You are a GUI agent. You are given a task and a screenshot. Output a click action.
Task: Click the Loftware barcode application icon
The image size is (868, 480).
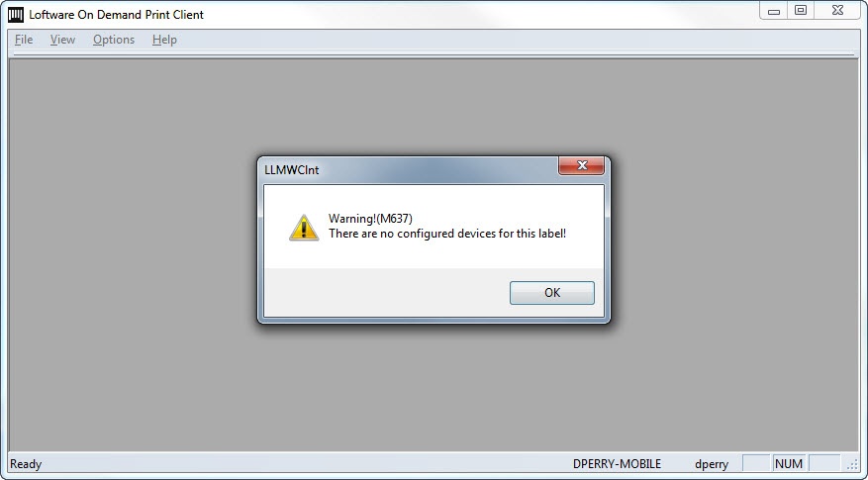click(16, 15)
